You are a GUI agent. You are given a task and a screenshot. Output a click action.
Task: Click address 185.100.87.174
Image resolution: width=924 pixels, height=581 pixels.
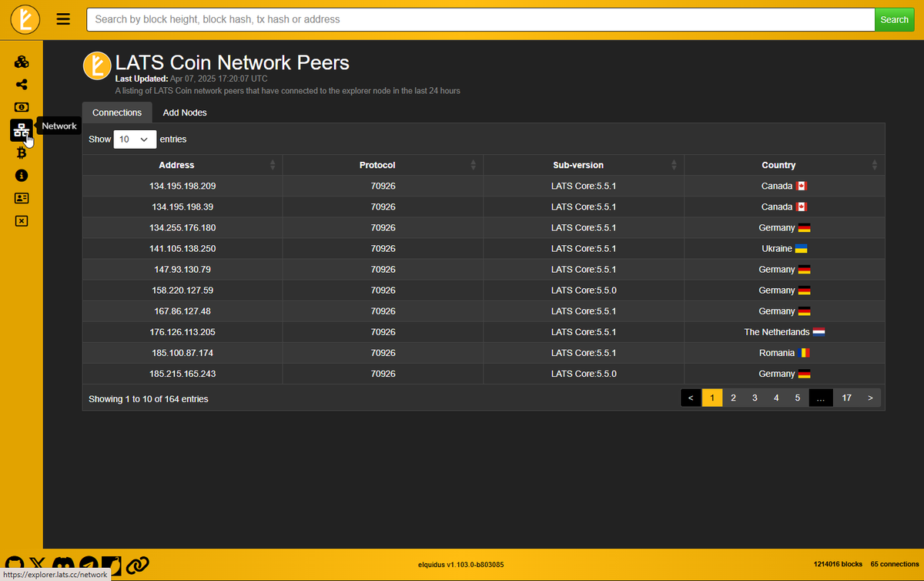point(182,352)
